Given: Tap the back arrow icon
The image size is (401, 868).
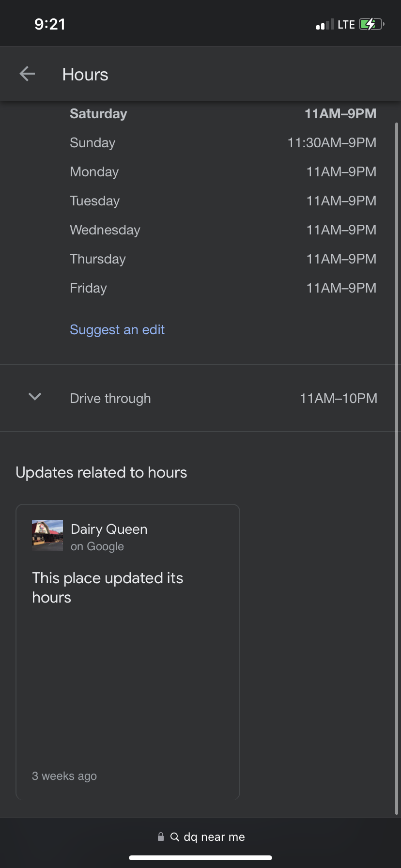Looking at the screenshot, I should [x=27, y=74].
